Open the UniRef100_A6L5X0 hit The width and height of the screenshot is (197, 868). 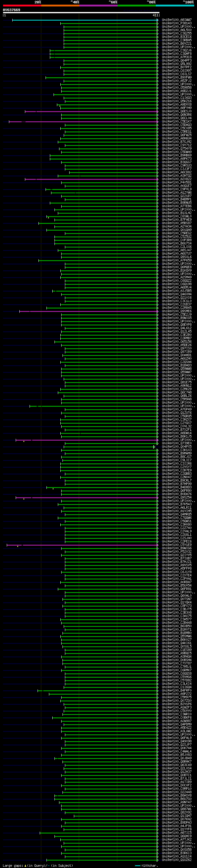coord(177,30)
